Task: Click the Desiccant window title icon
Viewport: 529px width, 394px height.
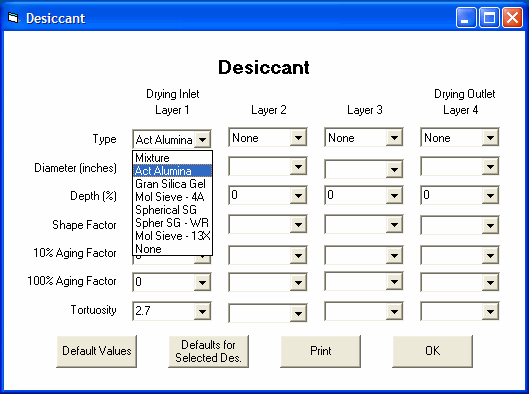Action: [13, 18]
